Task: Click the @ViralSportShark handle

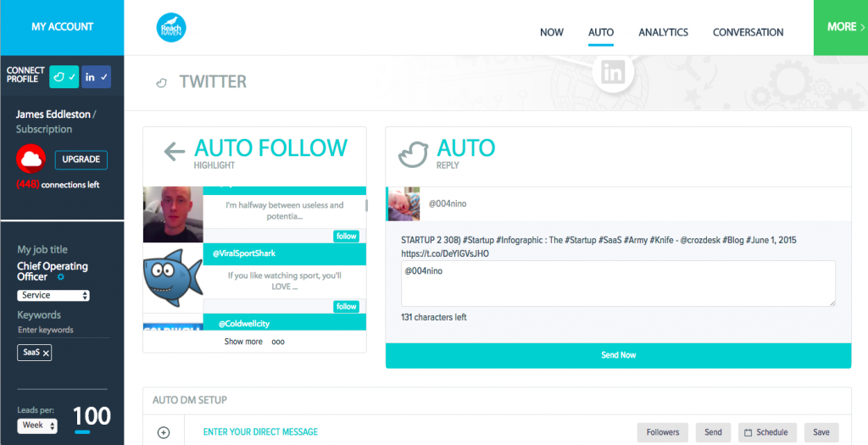Action: [244, 253]
